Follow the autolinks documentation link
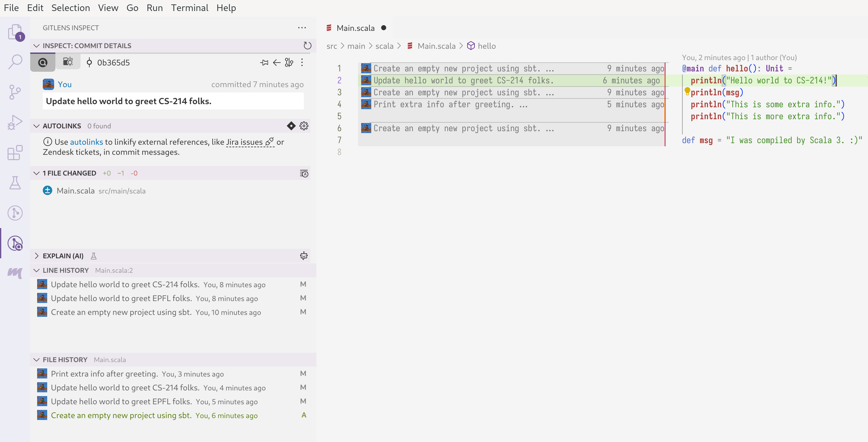Viewport: 868px width, 442px height. pyautogui.click(x=87, y=142)
